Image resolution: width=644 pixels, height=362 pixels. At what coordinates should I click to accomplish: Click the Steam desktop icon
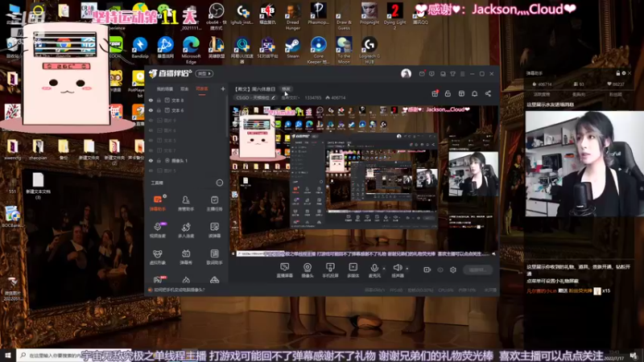pyautogui.click(x=292, y=47)
